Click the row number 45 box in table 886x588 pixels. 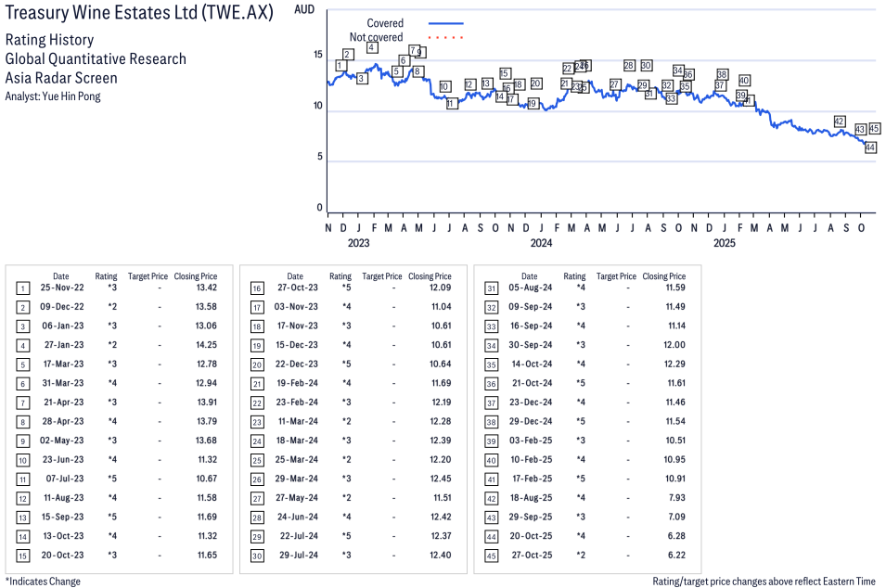pos(491,556)
